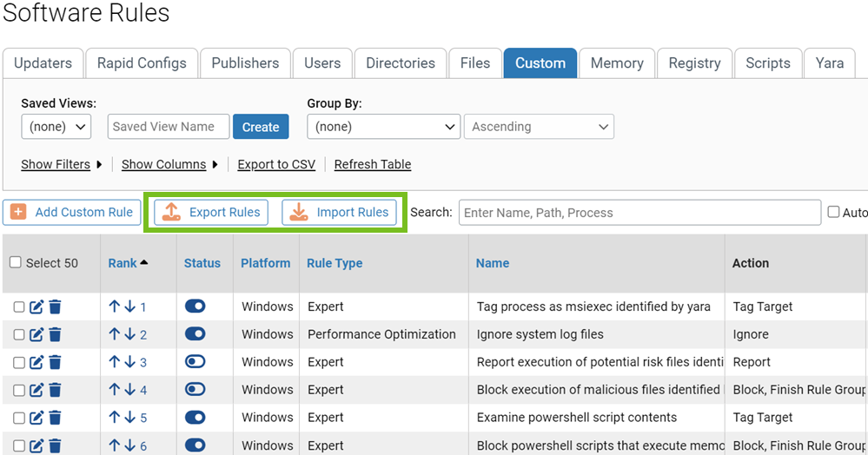868x455 pixels.
Task: Click the Refresh Table link
Action: point(373,164)
